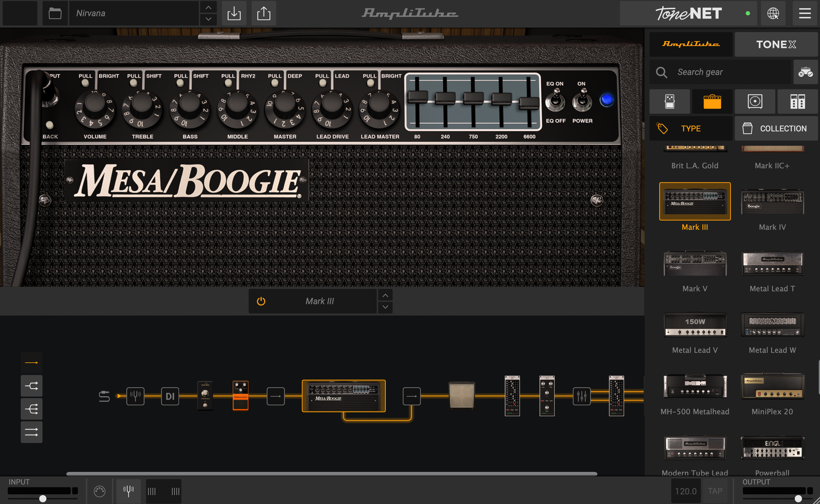Click the gear filter icon beside the search field

click(x=805, y=72)
